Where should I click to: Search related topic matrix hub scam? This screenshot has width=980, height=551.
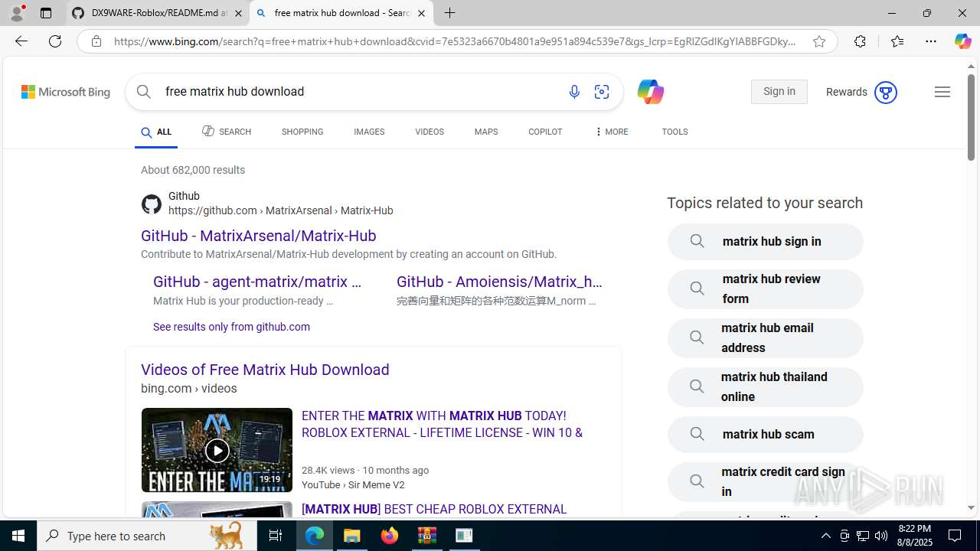point(765,435)
